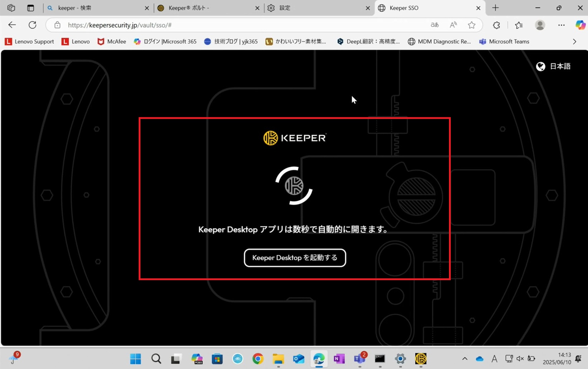This screenshot has width=588, height=369.
Task: Add this page to favorites via the star icon
Action: click(x=472, y=25)
